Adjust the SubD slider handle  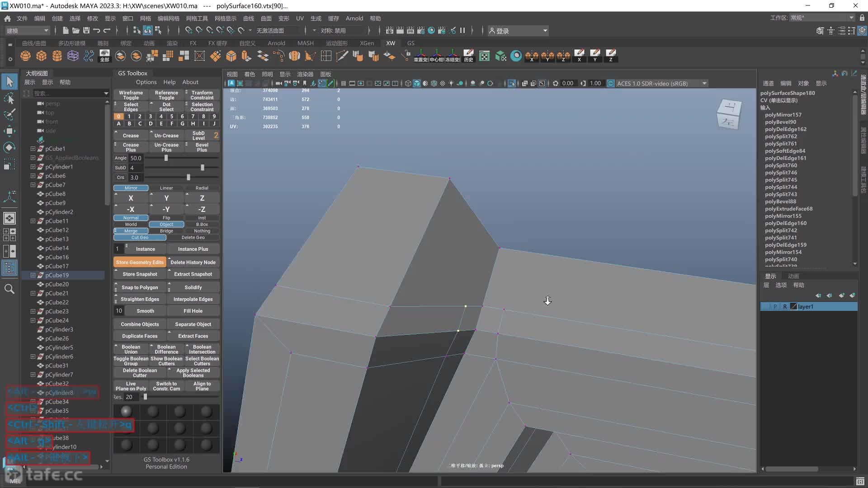point(203,168)
